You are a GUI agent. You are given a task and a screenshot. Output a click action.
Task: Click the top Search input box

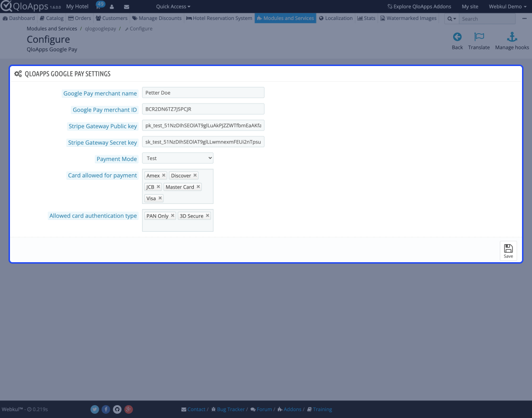[x=487, y=19]
